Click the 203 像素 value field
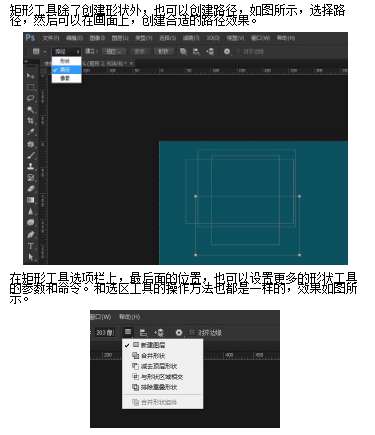The width and height of the screenshot is (375, 435). tap(105, 332)
